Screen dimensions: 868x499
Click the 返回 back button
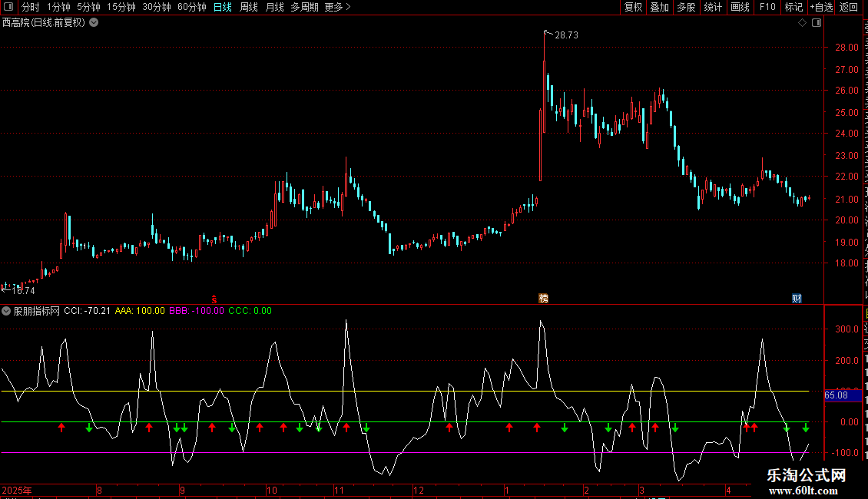pyautogui.click(x=848, y=7)
